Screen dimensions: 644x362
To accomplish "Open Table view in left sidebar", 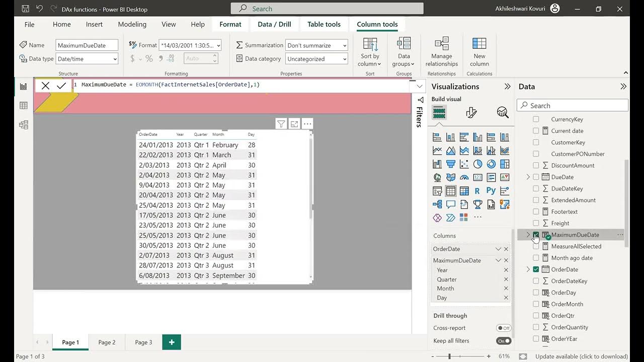I will [24, 106].
